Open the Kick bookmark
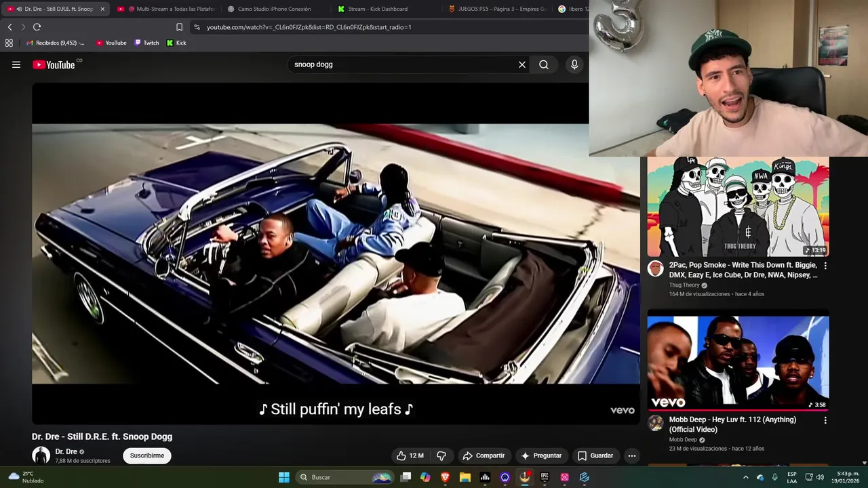This screenshot has height=488, width=868. 176,43
